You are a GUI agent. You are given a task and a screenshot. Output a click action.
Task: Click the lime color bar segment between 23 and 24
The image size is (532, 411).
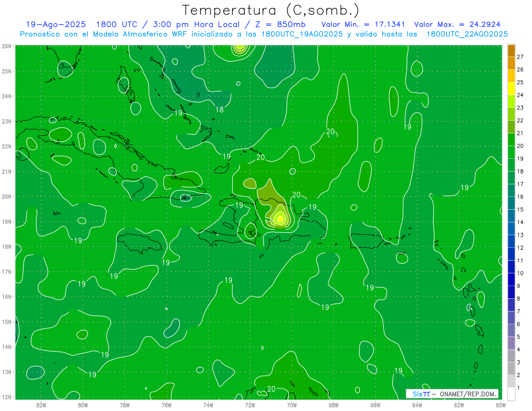tap(511, 102)
